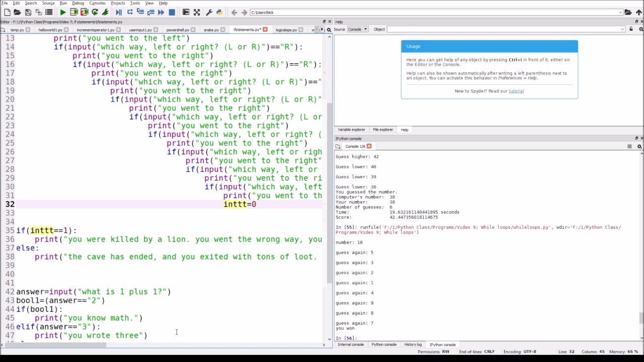This screenshot has width=644, height=362.
Task: Switch to File explorer tab
Action: pyautogui.click(x=383, y=130)
